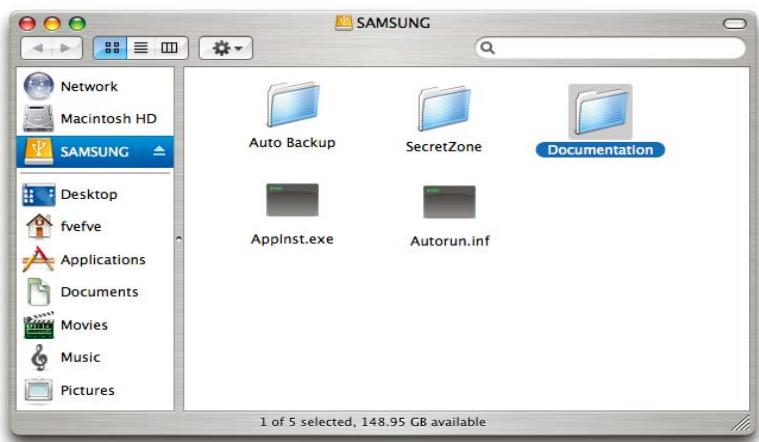
Task: Switch to column view
Action: [x=170, y=48]
